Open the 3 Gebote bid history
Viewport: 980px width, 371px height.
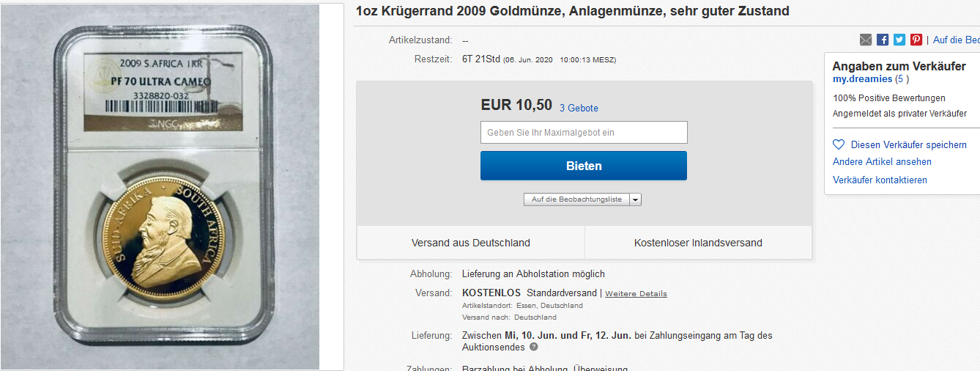579,108
